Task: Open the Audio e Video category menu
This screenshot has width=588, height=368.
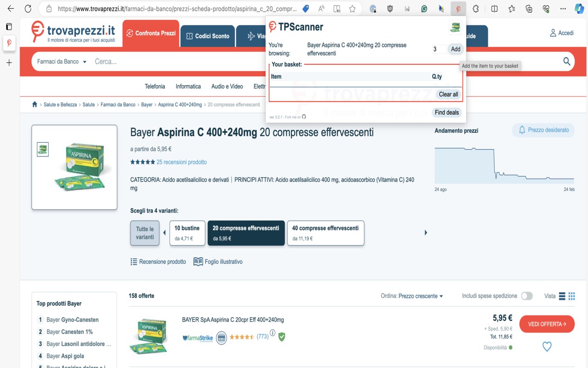Action: point(227,86)
